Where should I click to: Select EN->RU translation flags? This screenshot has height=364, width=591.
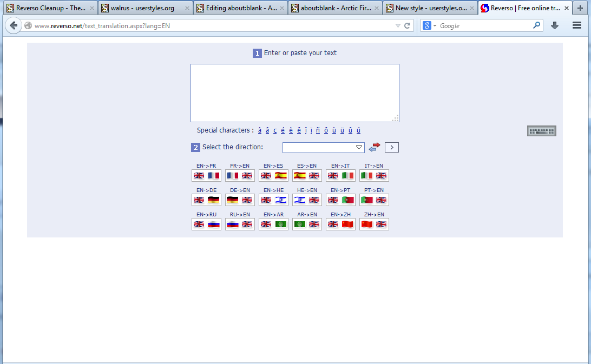click(206, 224)
